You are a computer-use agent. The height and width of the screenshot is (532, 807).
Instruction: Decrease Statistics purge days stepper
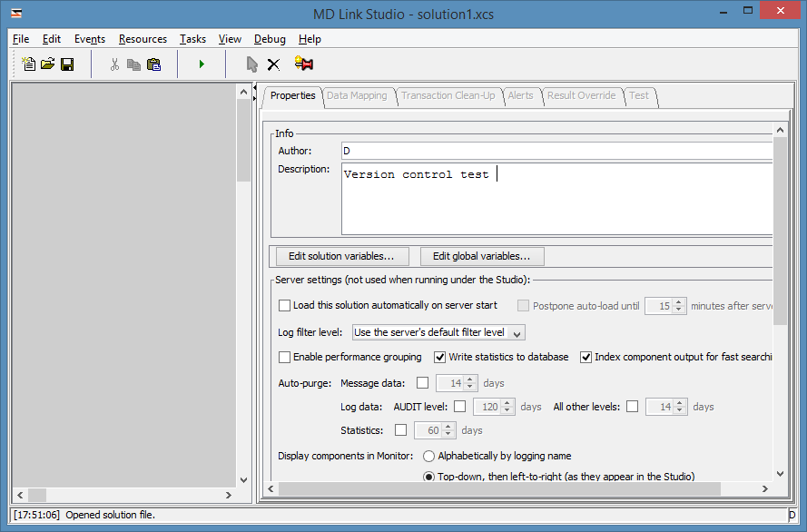448,434
